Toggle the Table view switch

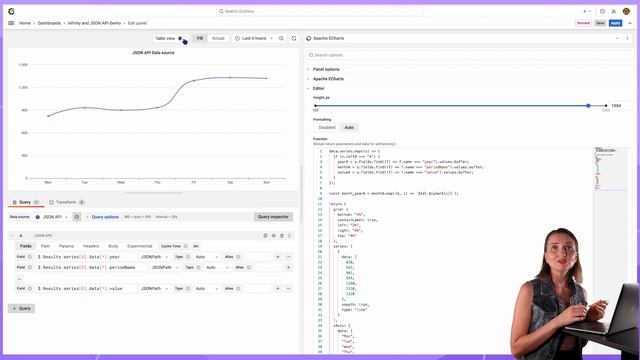182,38
